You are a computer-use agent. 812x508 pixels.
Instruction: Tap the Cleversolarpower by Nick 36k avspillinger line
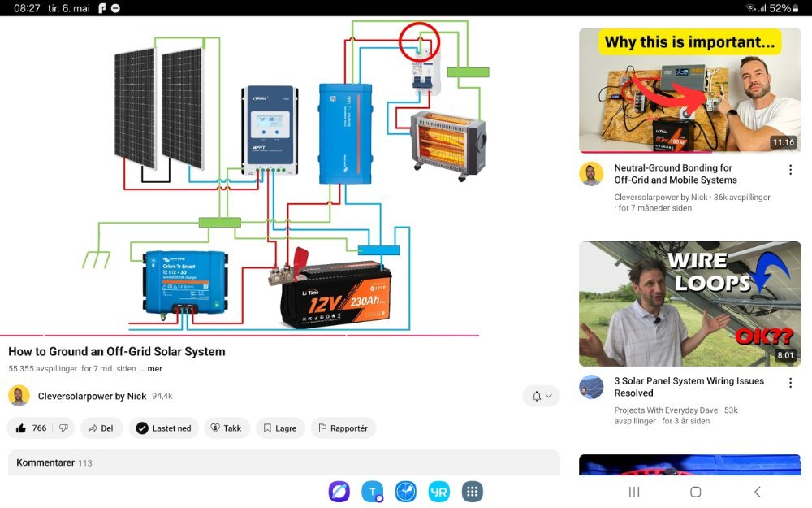click(692, 202)
